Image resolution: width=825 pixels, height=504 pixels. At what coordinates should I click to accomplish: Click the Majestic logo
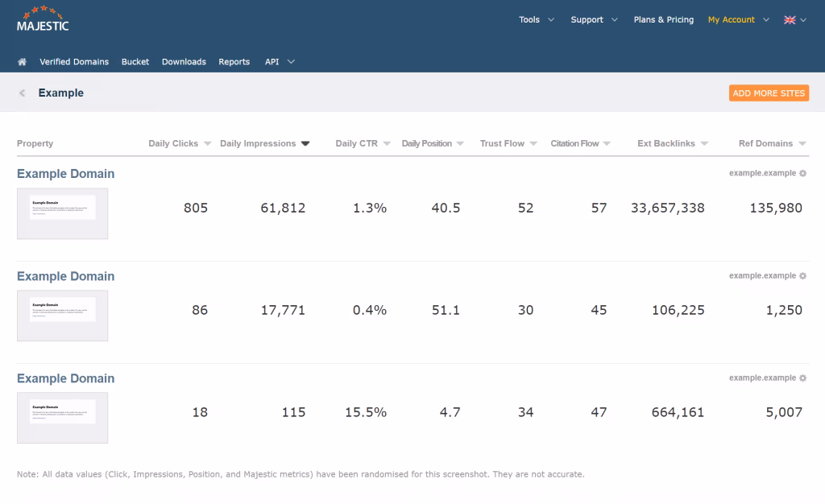[43, 19]
